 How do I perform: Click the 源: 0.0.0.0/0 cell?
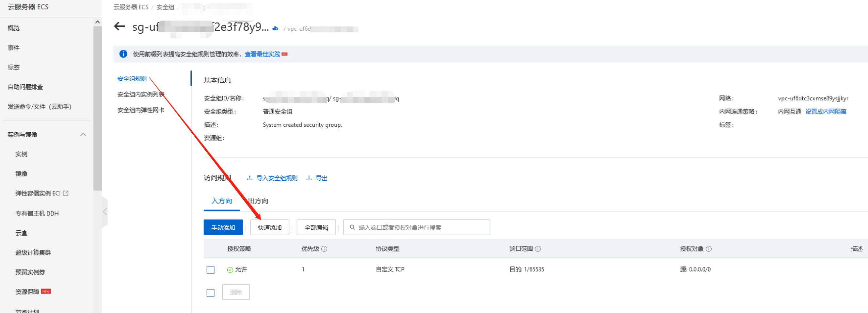695,270
